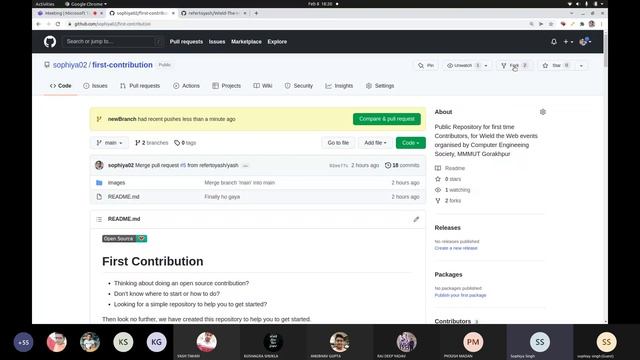Open the images folder
Screen dimensions: 640x360
(116, 182)
